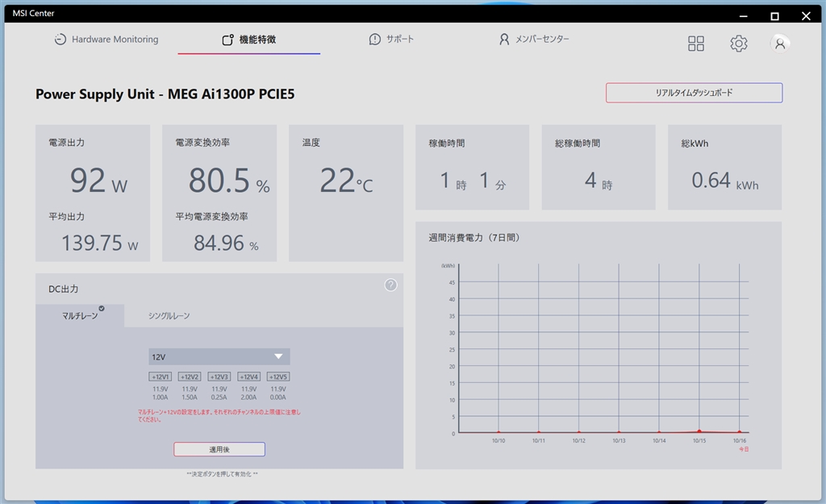
Task: Select the +12V2 channel box
Action: coord(190,377)
